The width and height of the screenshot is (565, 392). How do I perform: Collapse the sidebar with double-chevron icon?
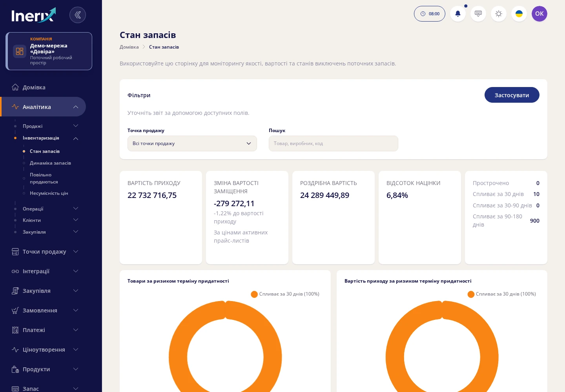pos(78,15)
